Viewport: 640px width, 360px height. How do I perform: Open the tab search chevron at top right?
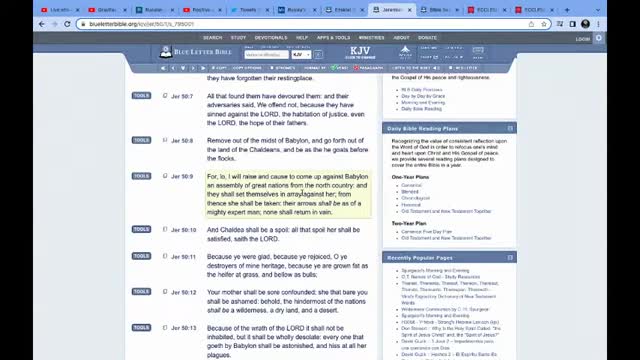click(598, 10)
